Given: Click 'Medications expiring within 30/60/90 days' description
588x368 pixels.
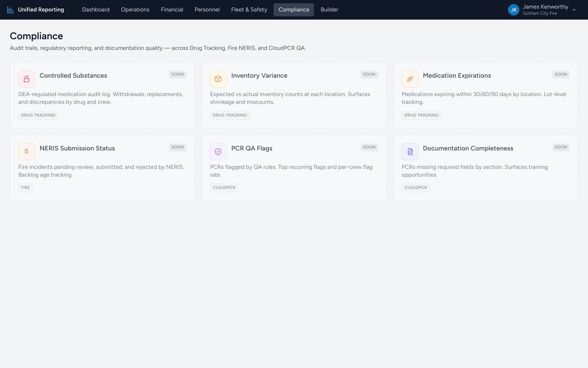Looking at the screenshot, I should click(x=484, y=98).
